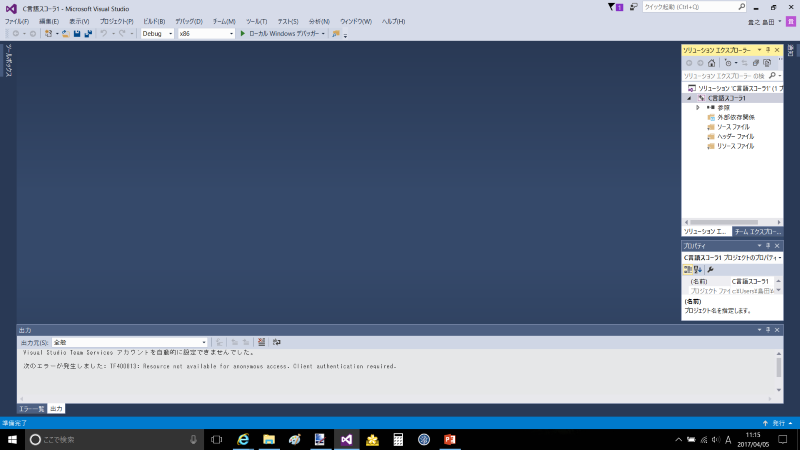Click the notifications flag icon in title bar
Screen dimensions: 800x450
click(x=611, y=7)
